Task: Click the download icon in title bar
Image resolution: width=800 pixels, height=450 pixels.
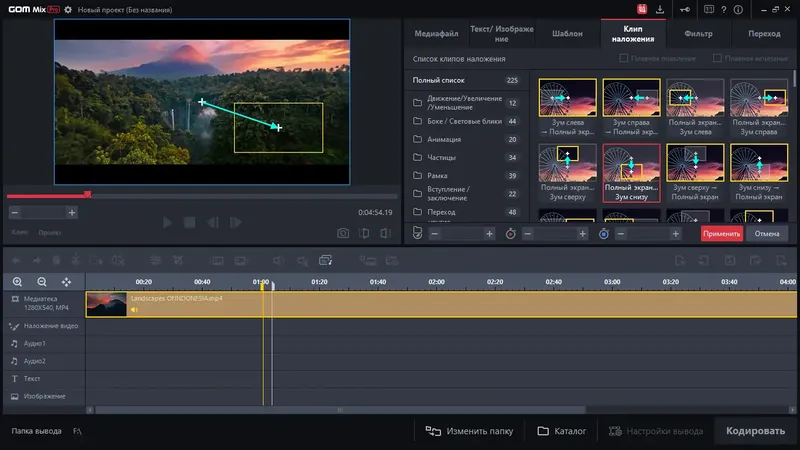Action: [660, 9]
